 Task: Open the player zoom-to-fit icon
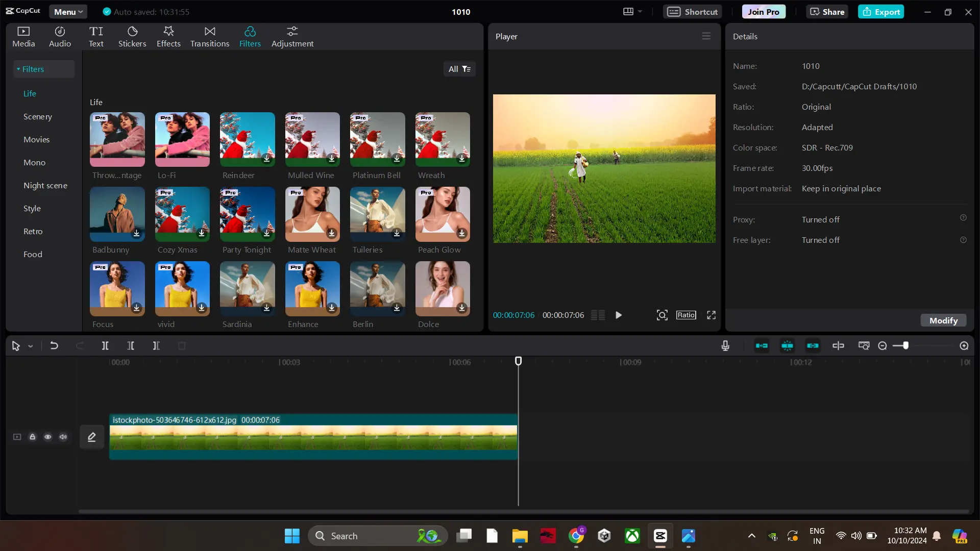tap(662, 315)
